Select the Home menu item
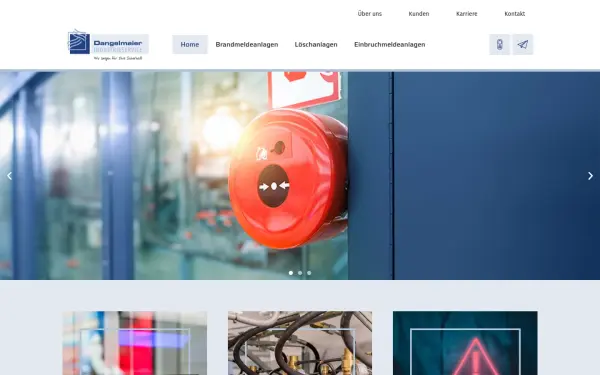This screenshot has height=375, width=600. 190,44
